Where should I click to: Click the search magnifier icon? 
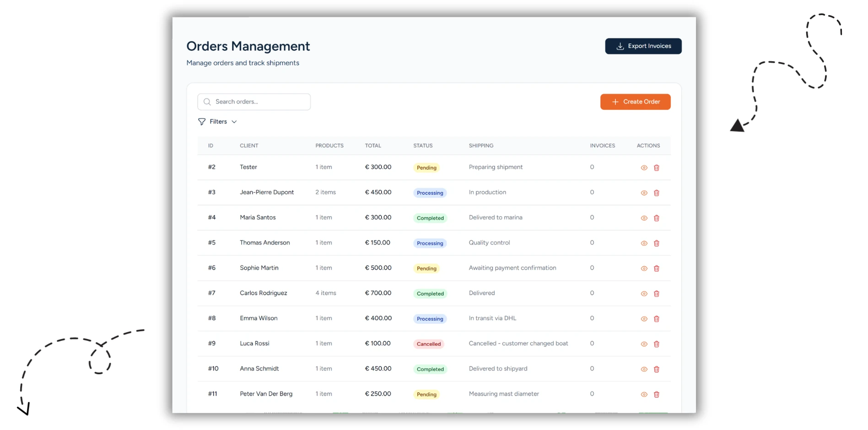pos(207,102)
